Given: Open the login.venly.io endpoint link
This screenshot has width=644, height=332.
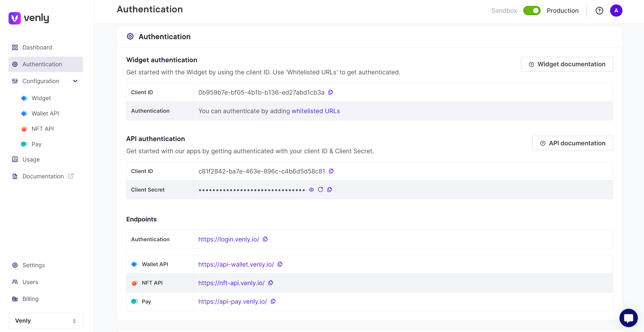Looking at the screenshot, I should (x=229, y=239).
